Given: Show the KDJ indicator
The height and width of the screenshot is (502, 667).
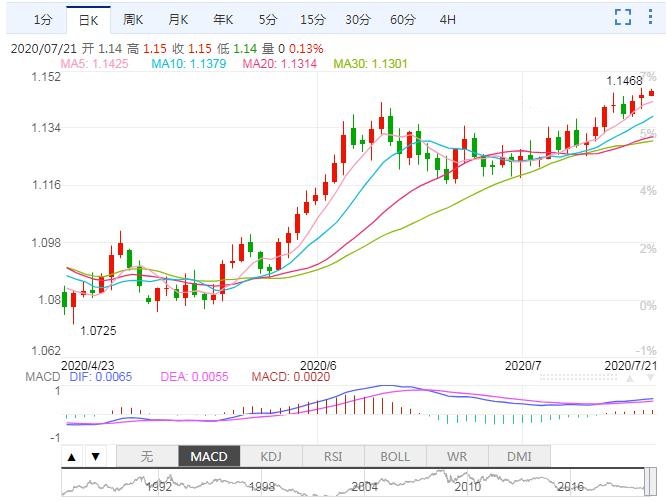Looking at the screenshot, I should (x=271, y=457).
